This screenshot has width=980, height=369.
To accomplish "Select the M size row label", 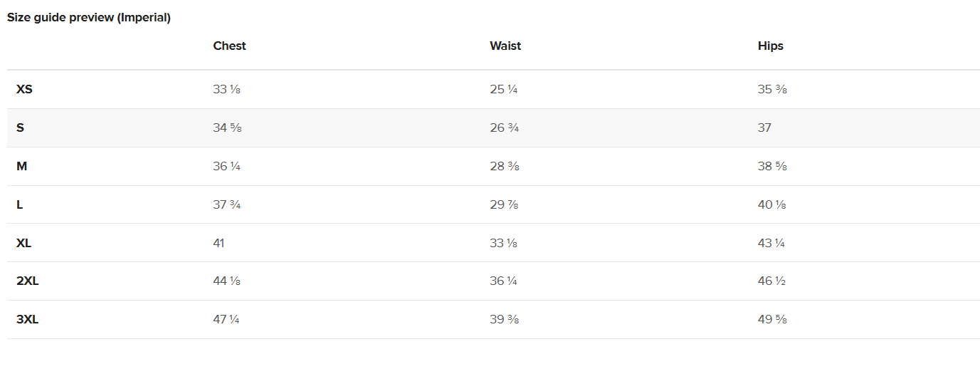I will [22, 166].
